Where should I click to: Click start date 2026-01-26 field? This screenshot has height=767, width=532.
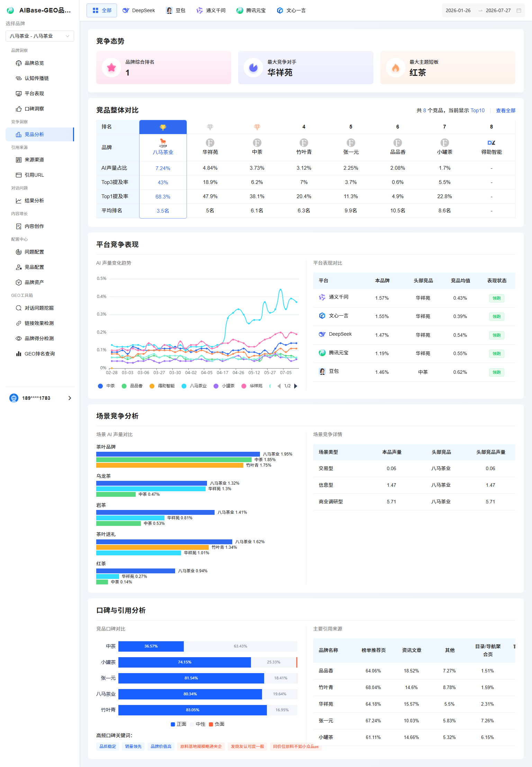click(x=458, y=10)
